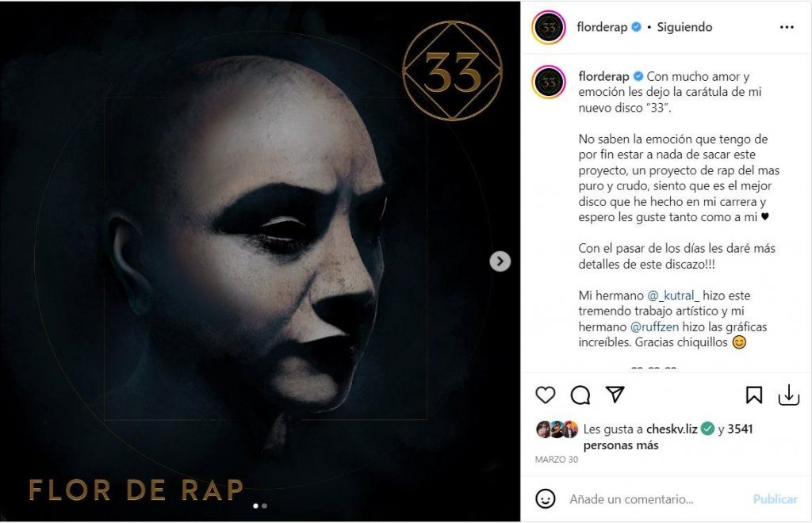This screenshot has height=523, width=812.
Task: Open the three-dot more options menu
Action: coord(787,27)
